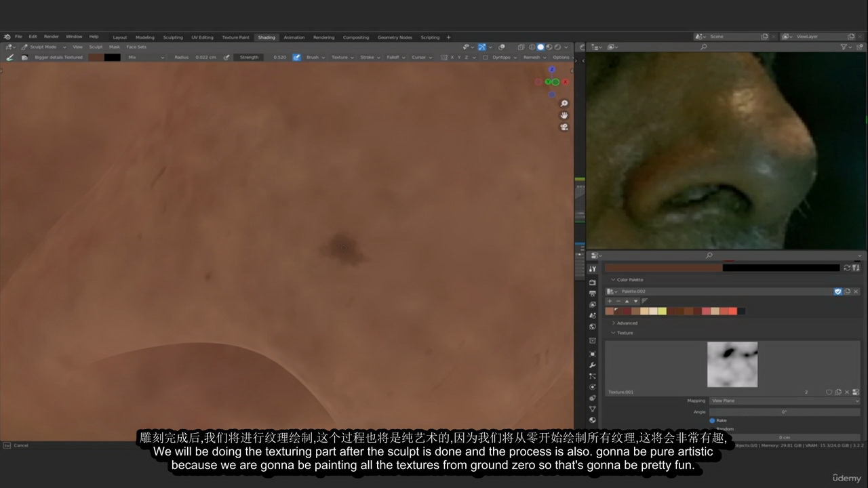The image size is (868, 488).
Task: Unlink Palette.002 with the X icon
Action: click(856, 291)
